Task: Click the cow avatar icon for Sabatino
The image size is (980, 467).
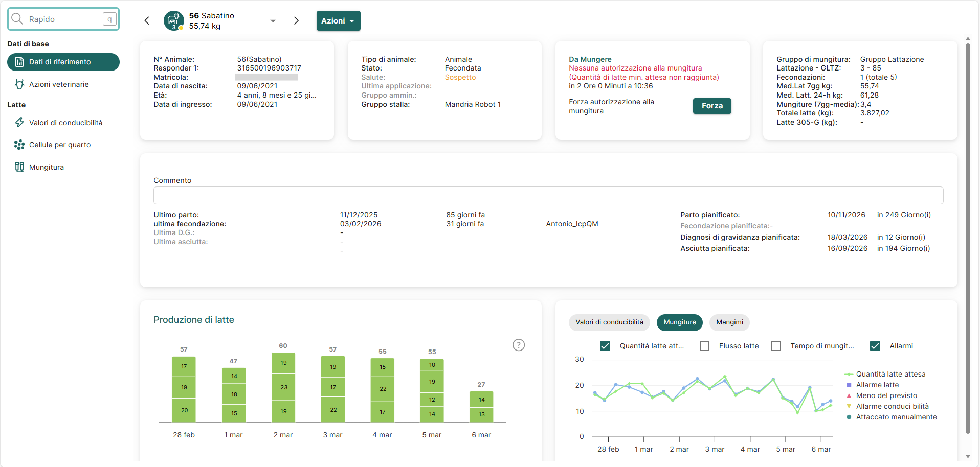Action: coord(173,21)
